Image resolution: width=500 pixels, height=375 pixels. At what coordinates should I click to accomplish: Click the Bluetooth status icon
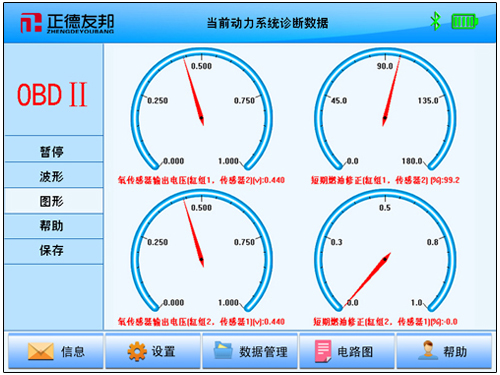tap(435, 21)
